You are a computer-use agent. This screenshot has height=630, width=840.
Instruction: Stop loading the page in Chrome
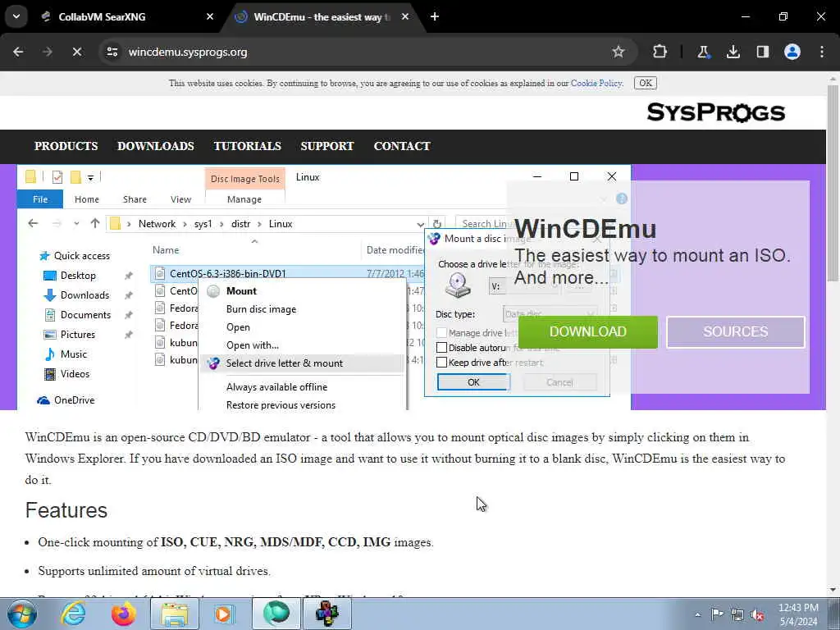click(76, 52)
